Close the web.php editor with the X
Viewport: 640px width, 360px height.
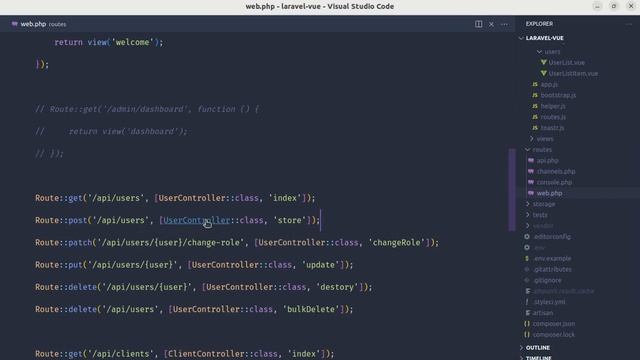click(491, 24)
